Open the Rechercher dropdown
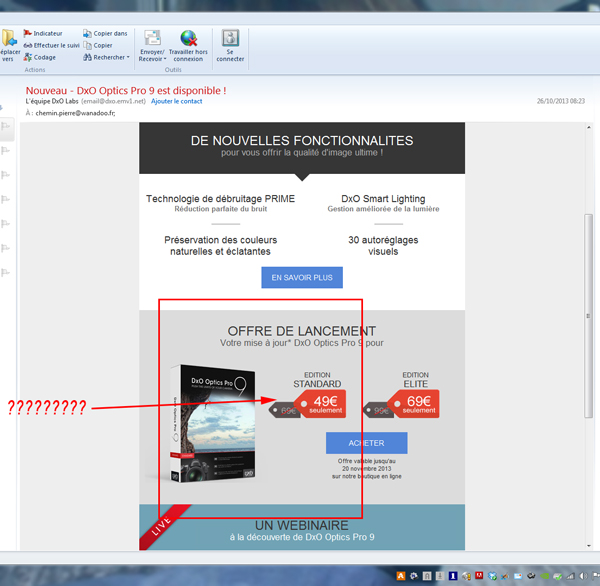Image resolution: width=600 pixels, height=586 pixels. coord(106,57)
